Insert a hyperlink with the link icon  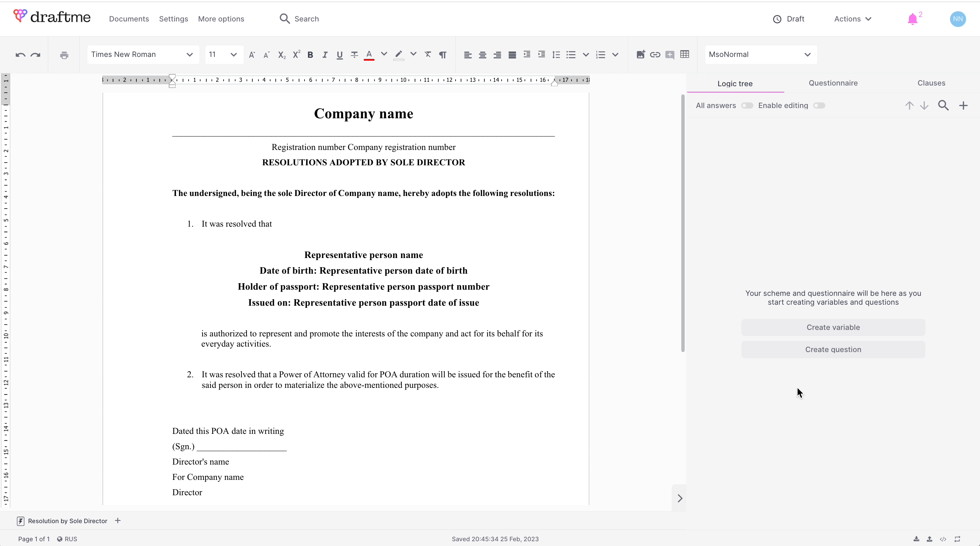click(655, 55)
